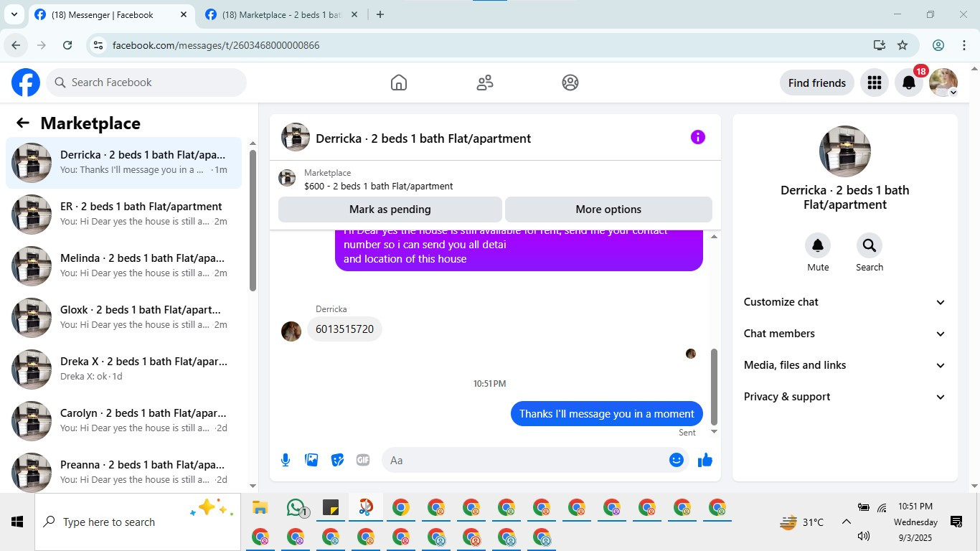Send a thumbs-up like
The width and height of the screenshot is (980, 551).
pyautogui.click(x=705, y=460)
